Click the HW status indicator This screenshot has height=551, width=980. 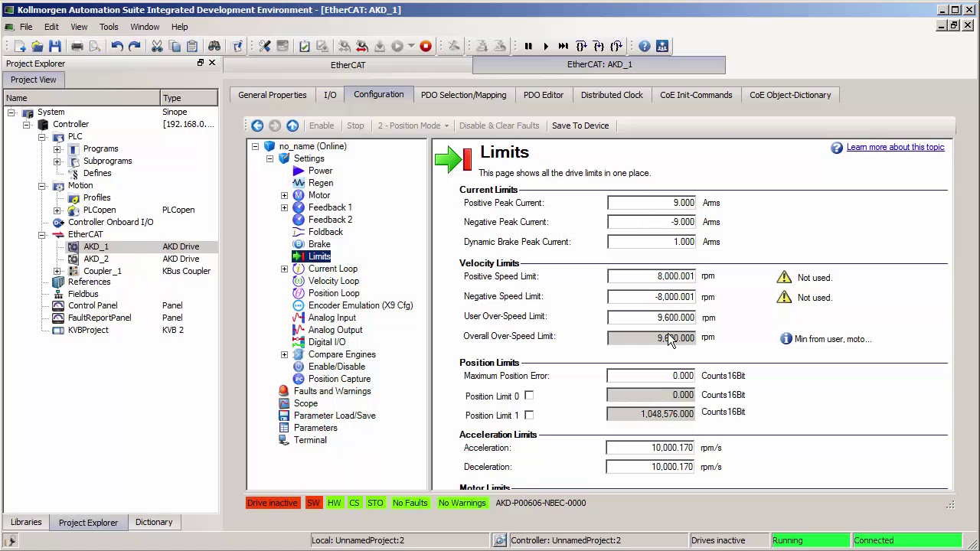click(x=334, y=503)
